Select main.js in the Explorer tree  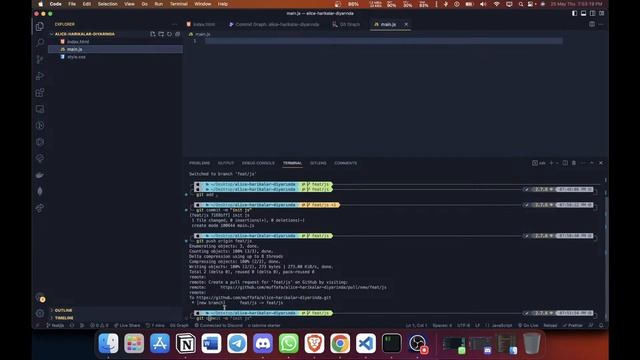116,49
